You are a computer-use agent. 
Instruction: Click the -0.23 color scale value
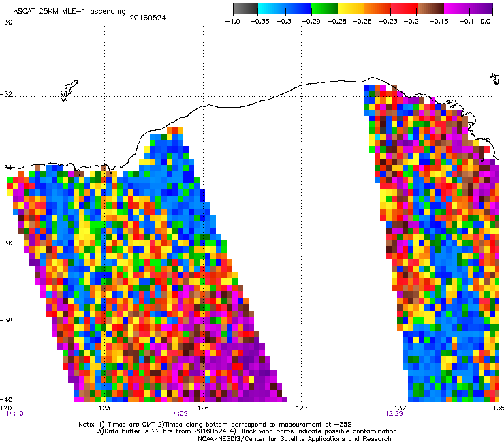tap(388, 22)
